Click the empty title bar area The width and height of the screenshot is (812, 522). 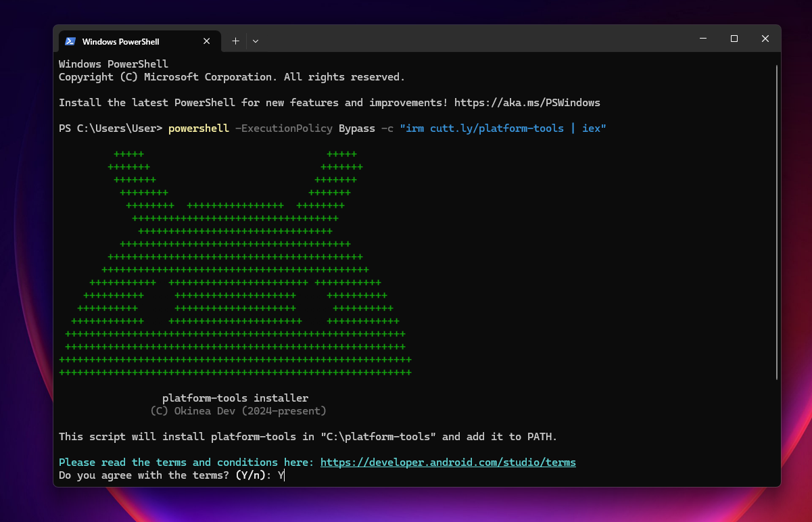coord(473,40)
